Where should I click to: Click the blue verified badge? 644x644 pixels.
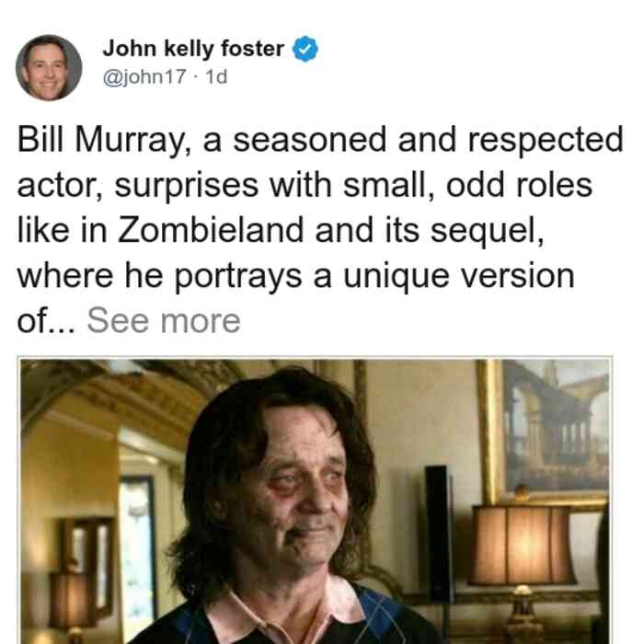tap(305, 49)
